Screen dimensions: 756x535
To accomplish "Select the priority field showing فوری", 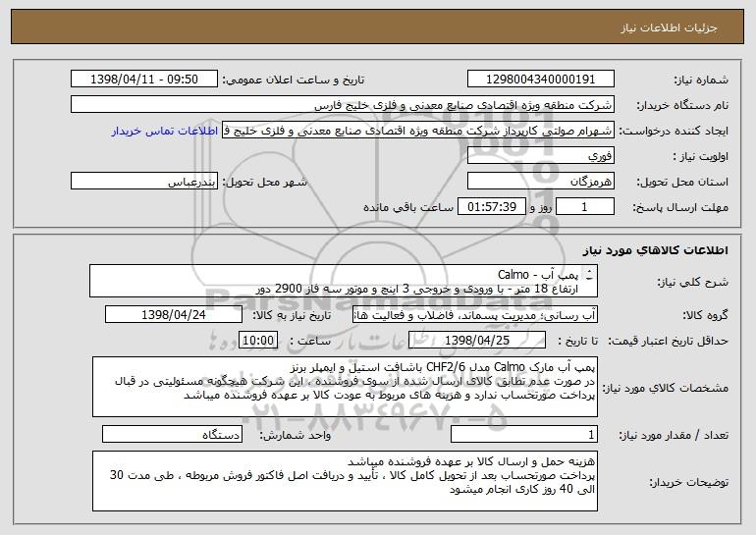I will [540, 156].
